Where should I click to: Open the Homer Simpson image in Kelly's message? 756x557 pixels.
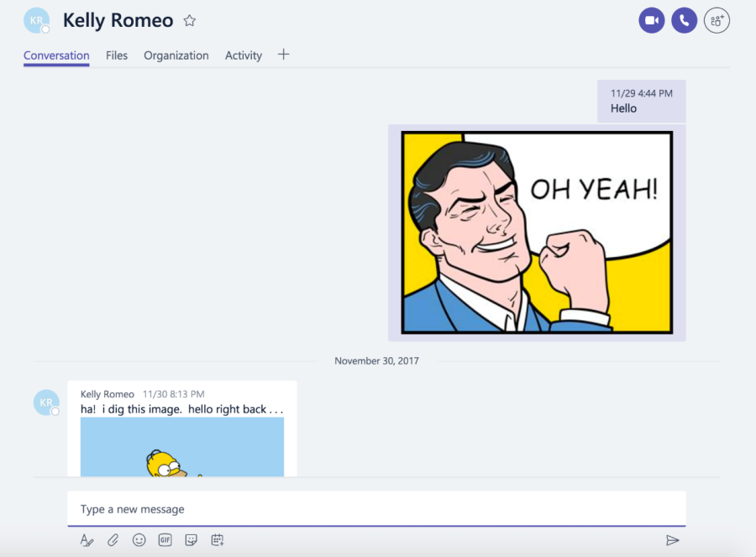(x=182, y=447)
